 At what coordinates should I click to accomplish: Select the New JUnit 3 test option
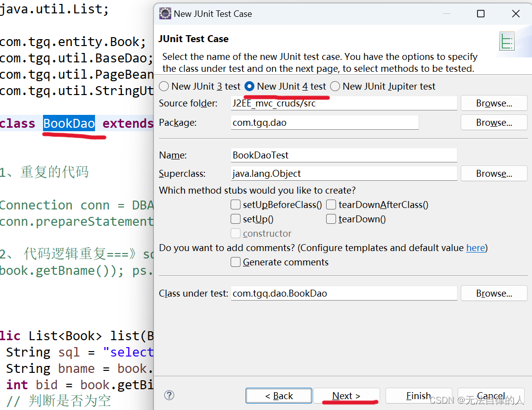point(164,86)
